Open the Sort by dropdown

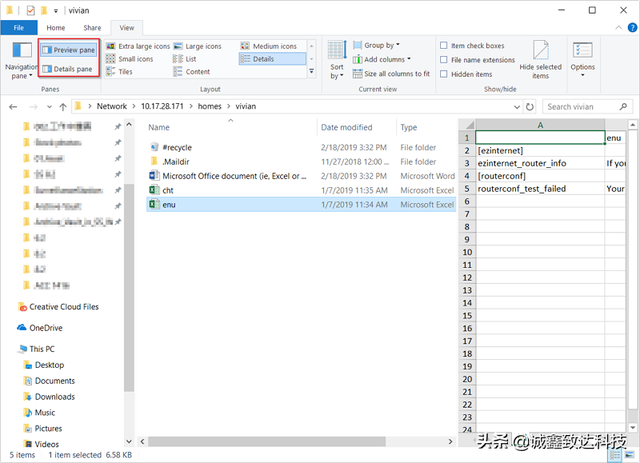point(337,60)
